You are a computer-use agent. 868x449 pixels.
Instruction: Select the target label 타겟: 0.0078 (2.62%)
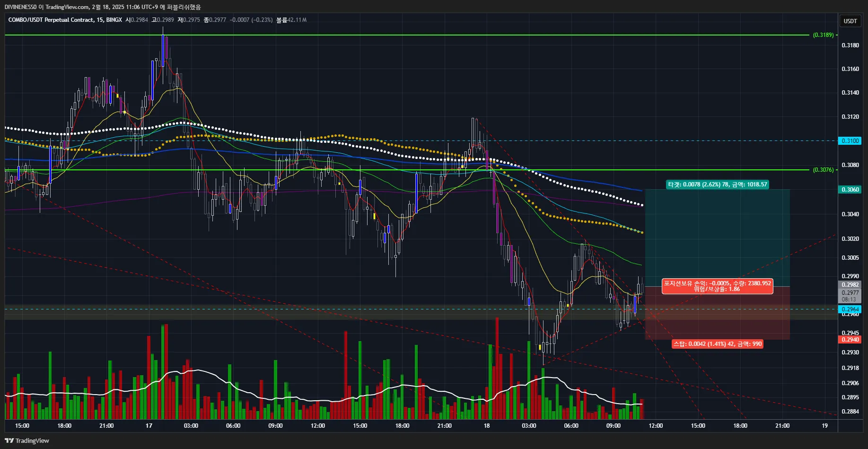click(x=717, y=185)
